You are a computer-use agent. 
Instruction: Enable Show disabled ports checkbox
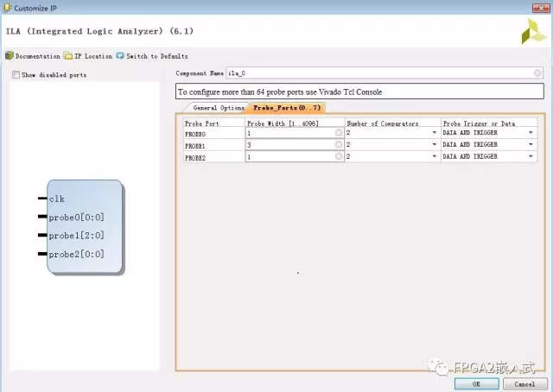pos(16,75)
